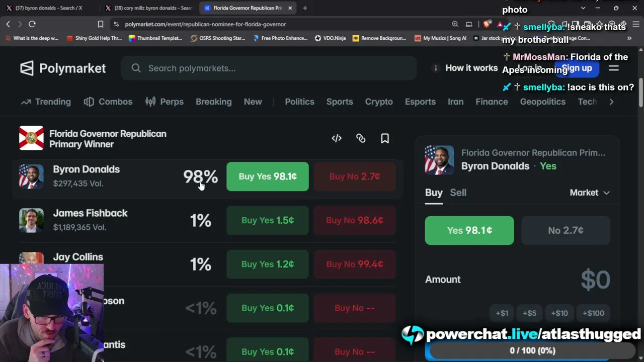Open the My Musics Song AI bookmark
Screen dimensions: 644x362
pos(441,38)
